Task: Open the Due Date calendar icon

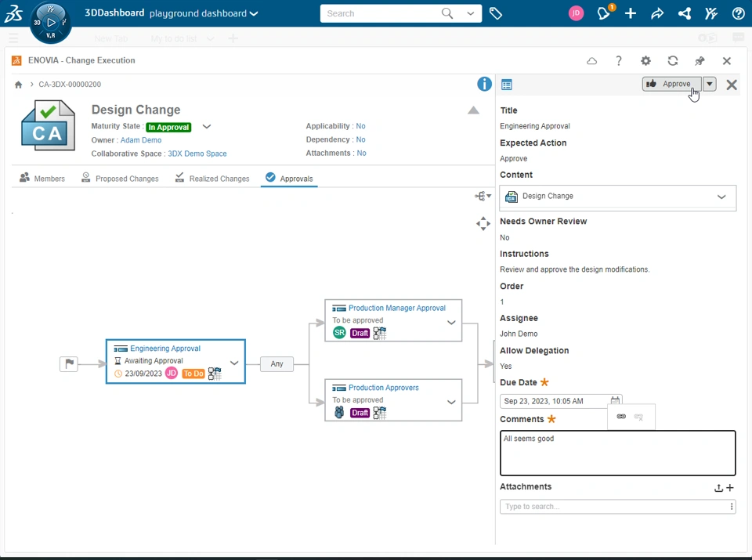Action: (x=616, y=400)
